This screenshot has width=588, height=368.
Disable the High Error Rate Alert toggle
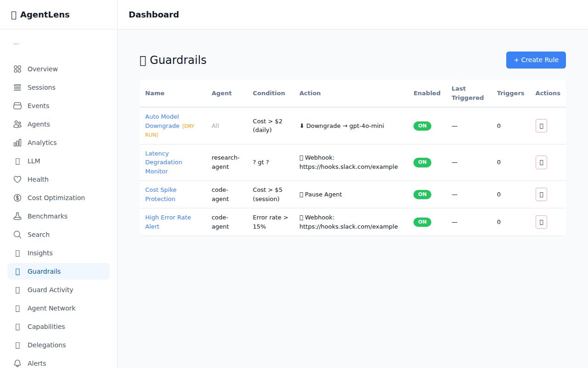(x=422, y=222)
